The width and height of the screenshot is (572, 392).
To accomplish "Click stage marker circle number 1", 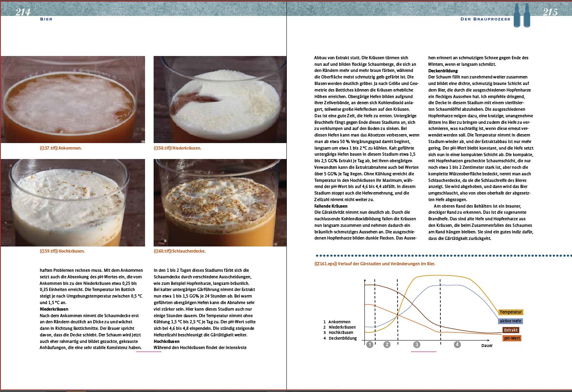I will [370, 345].
